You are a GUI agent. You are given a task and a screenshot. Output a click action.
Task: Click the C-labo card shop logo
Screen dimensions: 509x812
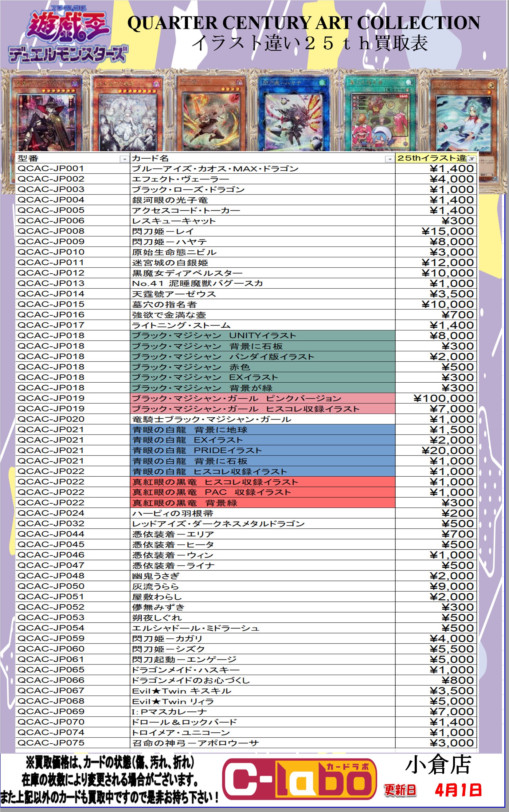[x=299, y=780]
